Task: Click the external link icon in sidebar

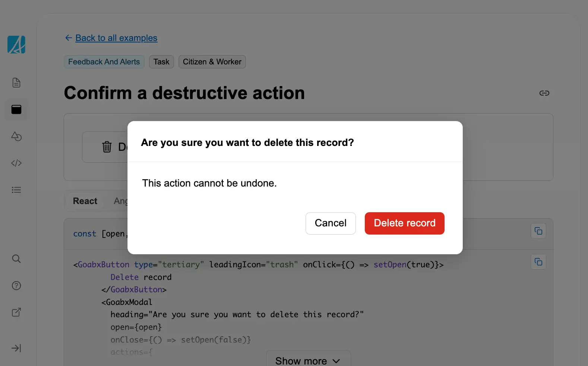Action: pyautogui.click(x=16, y=312)
